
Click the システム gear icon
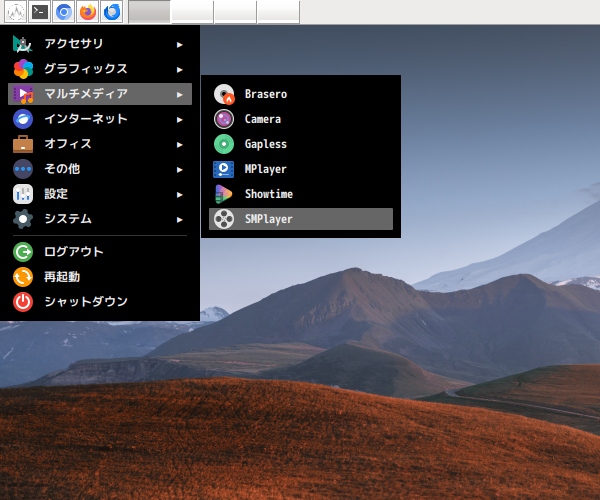click(23, 219)
